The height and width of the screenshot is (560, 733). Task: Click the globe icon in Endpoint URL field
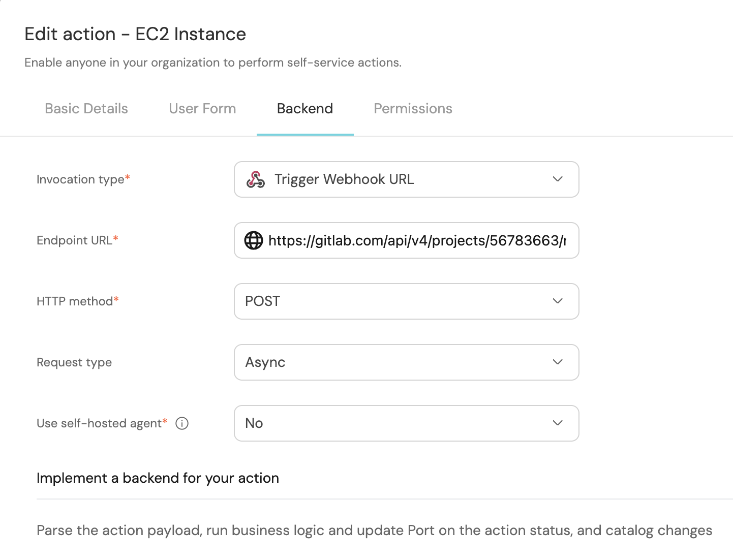(x=254, y=240)
